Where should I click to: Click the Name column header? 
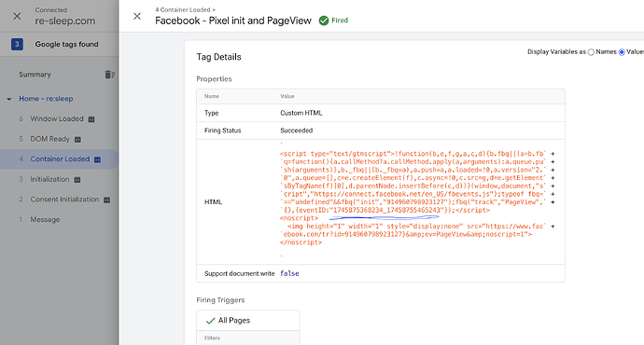pos(212,96)
